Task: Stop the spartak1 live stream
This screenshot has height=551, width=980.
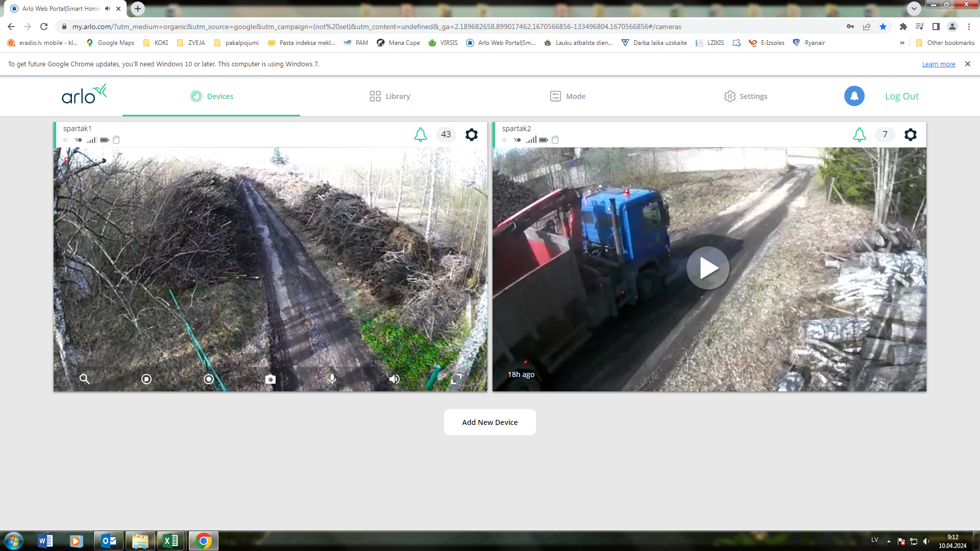Action: (x=146, y=379)
